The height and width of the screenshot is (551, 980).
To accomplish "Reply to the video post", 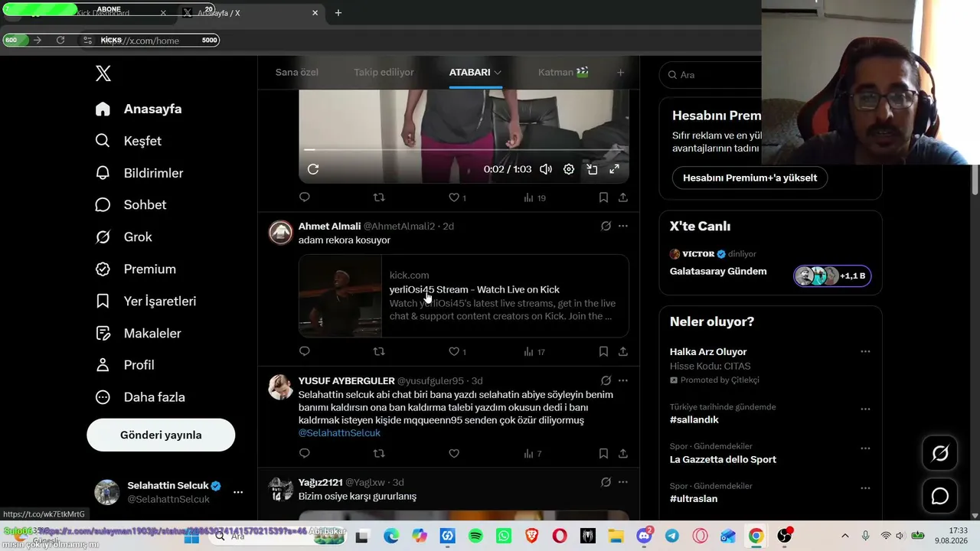I will point(305,197).
